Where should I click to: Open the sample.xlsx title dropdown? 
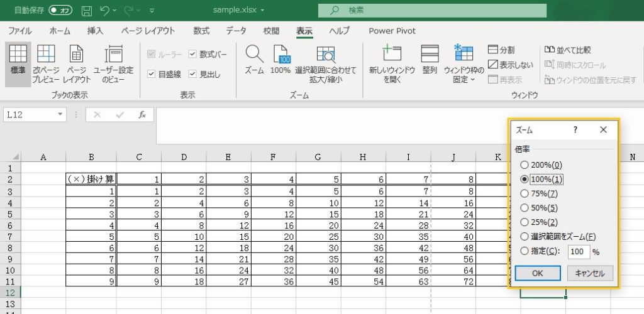click(262, 10)
